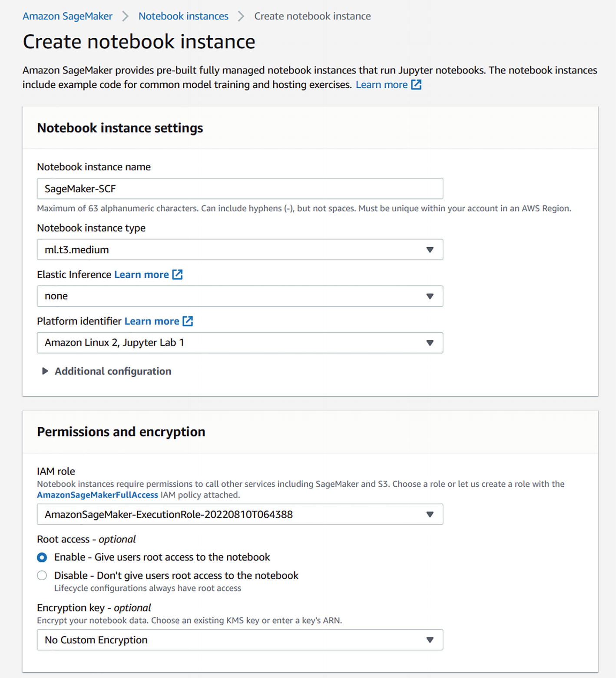Click breadcrumb chevron after Amazon SageMaker

(x=126, y=17)
